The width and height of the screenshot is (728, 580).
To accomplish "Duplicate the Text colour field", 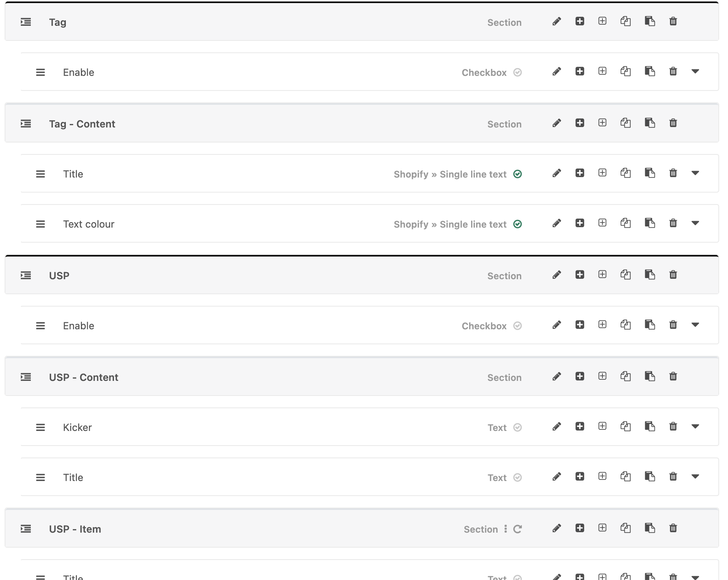I will coord(626,223).
